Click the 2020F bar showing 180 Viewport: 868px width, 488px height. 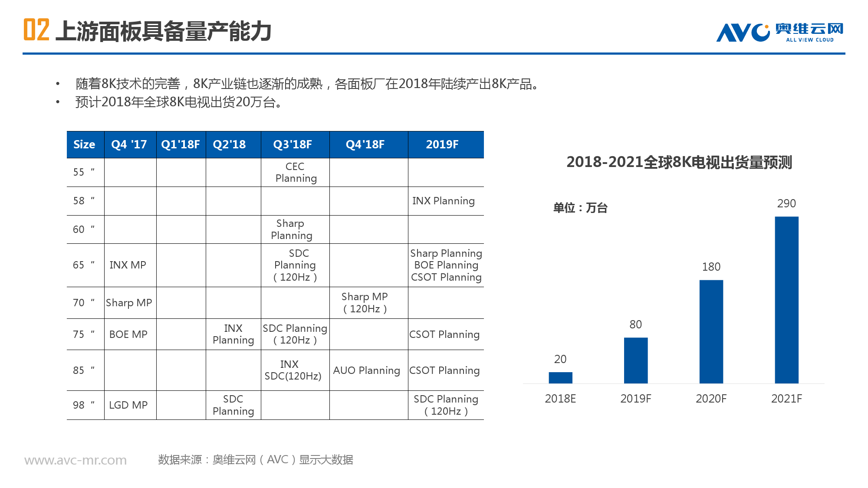tap(711, 331)
